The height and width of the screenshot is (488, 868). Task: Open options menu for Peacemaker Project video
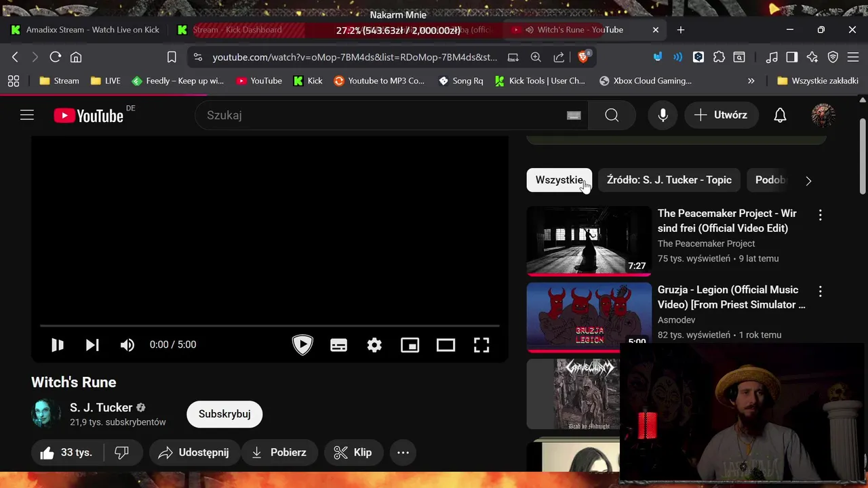[821, 215]
